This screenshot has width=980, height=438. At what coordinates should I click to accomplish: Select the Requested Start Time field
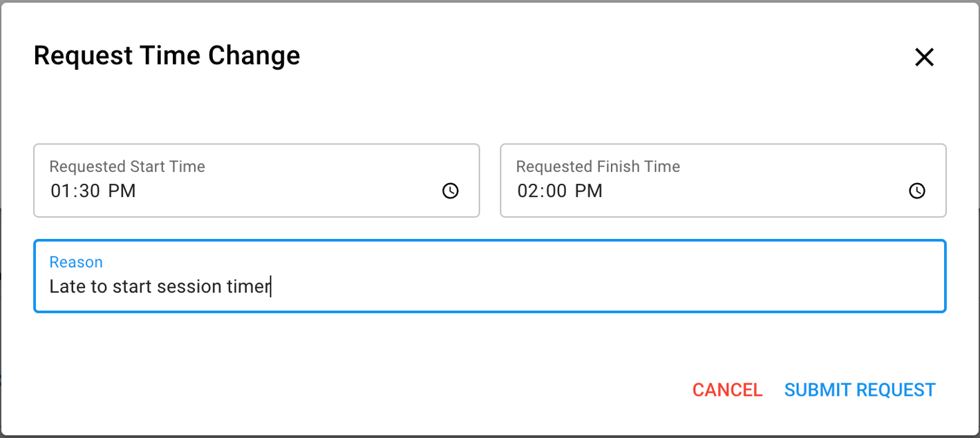(x=207, y=180)
